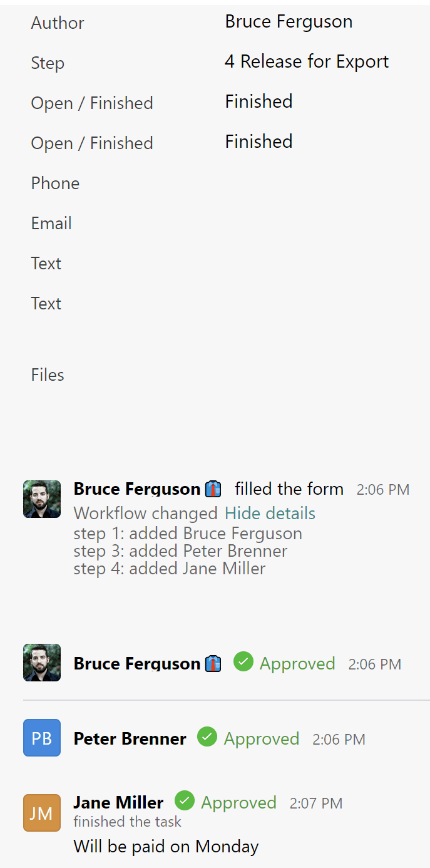Expand the Files field section

tap(48, 375)
